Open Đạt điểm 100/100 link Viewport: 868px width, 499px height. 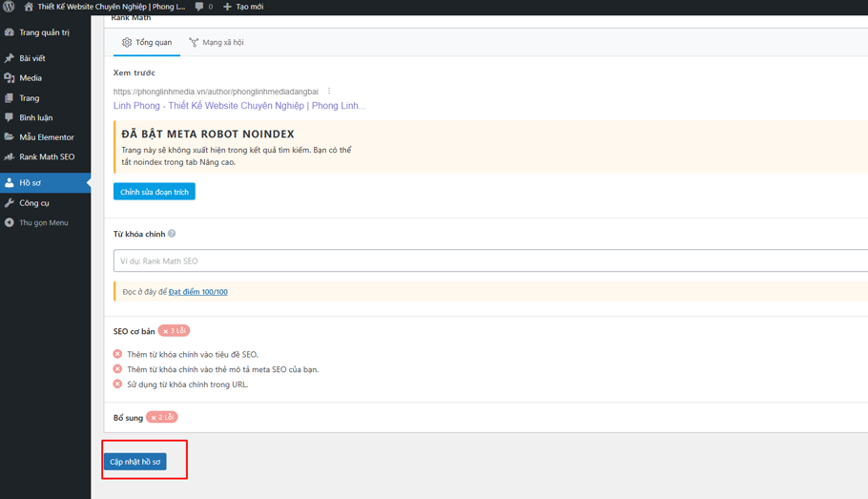(x=198, y=292)
